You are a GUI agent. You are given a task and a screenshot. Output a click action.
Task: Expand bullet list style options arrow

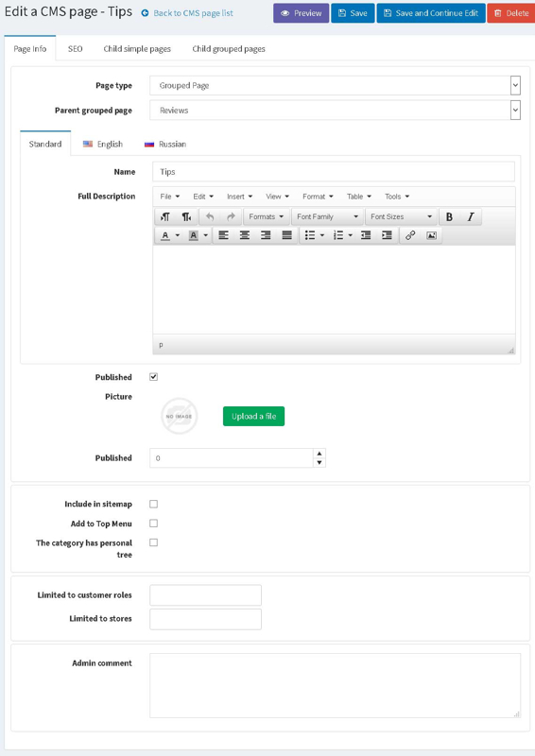(322, 235)
